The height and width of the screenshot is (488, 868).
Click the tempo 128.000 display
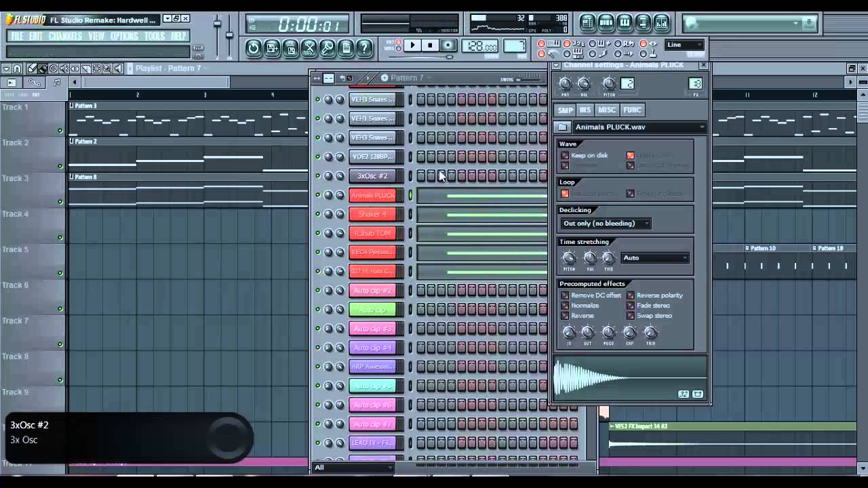(x=479, y=46)
